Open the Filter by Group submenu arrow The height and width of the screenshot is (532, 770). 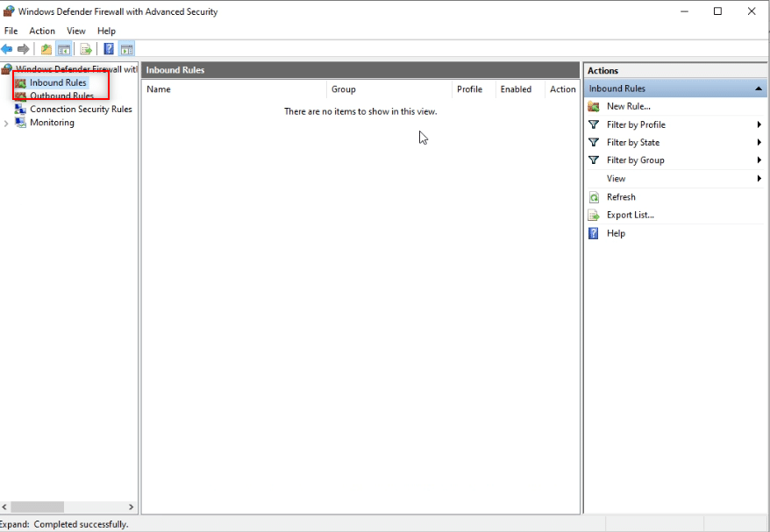click(759, 160)
